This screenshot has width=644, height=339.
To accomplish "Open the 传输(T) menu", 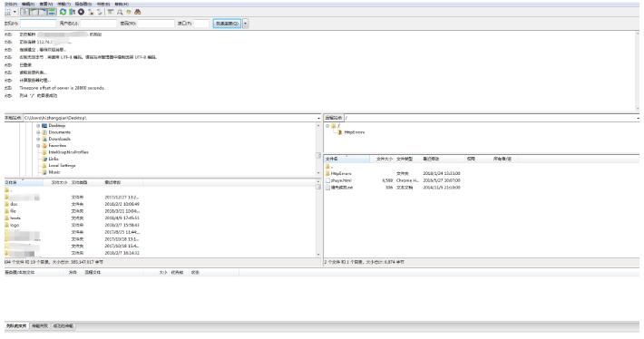I will 64,5.
